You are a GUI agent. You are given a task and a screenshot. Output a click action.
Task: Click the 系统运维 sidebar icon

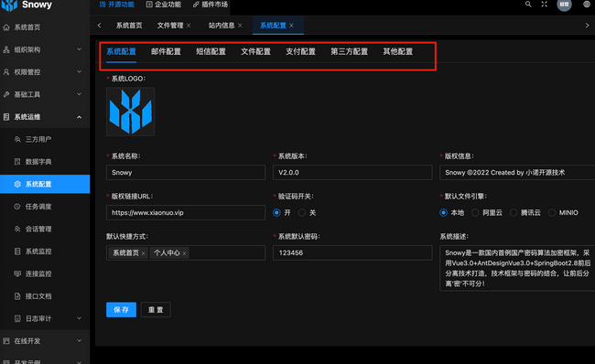tap(6, 117)
